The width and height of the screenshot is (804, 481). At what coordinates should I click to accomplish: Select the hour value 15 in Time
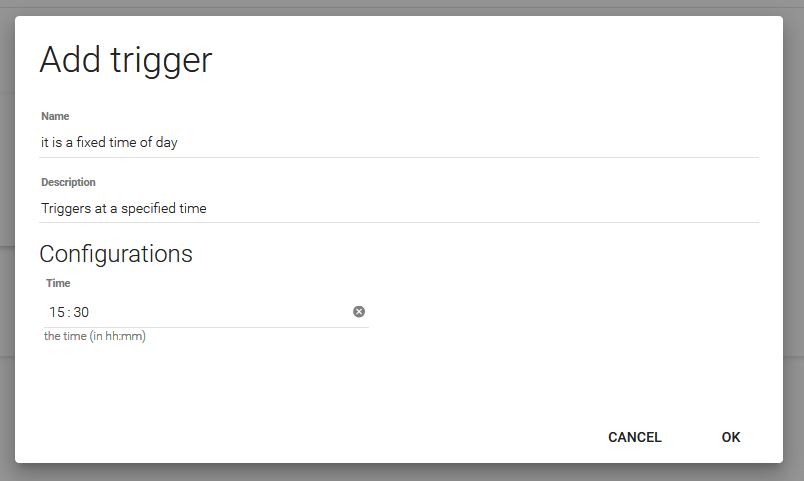coord(57,312)
